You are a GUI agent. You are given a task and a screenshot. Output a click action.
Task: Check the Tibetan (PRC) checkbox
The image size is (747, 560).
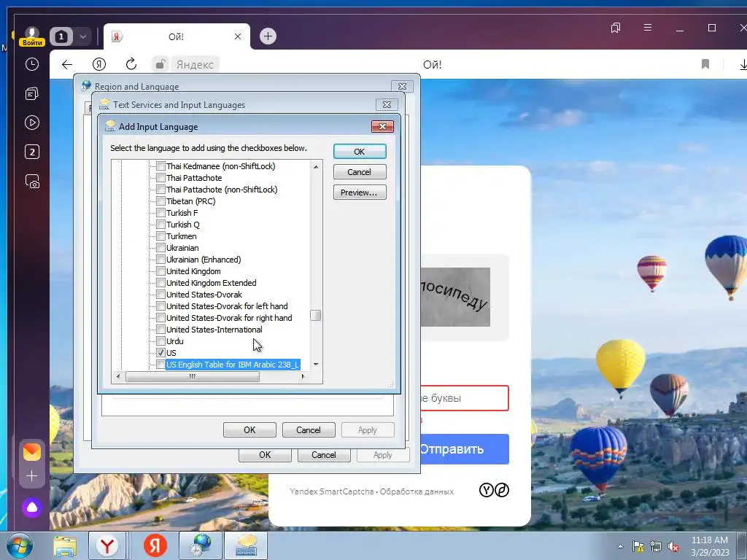(161, 201)
